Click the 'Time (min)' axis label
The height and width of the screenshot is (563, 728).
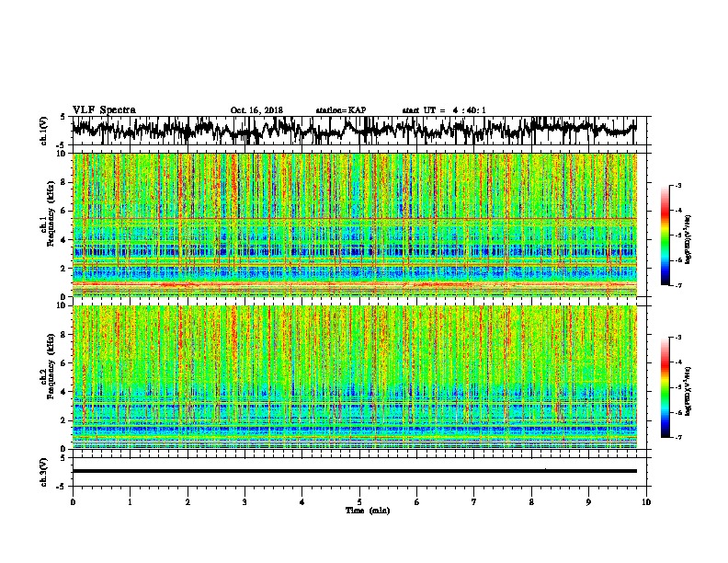tap(368, 511)
